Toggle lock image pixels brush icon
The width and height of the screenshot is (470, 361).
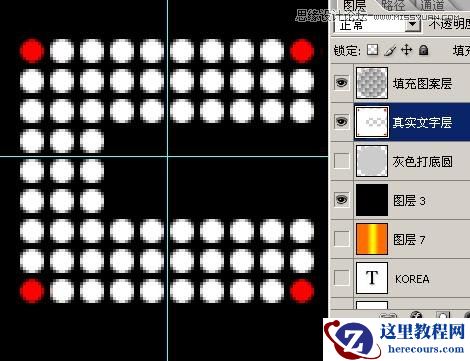390,50
